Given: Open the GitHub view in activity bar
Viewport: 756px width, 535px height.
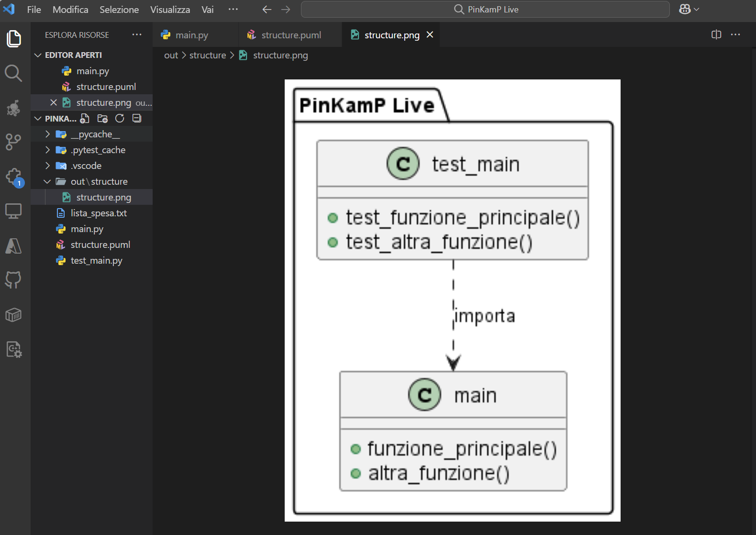Looking at the screenshot, I should (13, 280).
